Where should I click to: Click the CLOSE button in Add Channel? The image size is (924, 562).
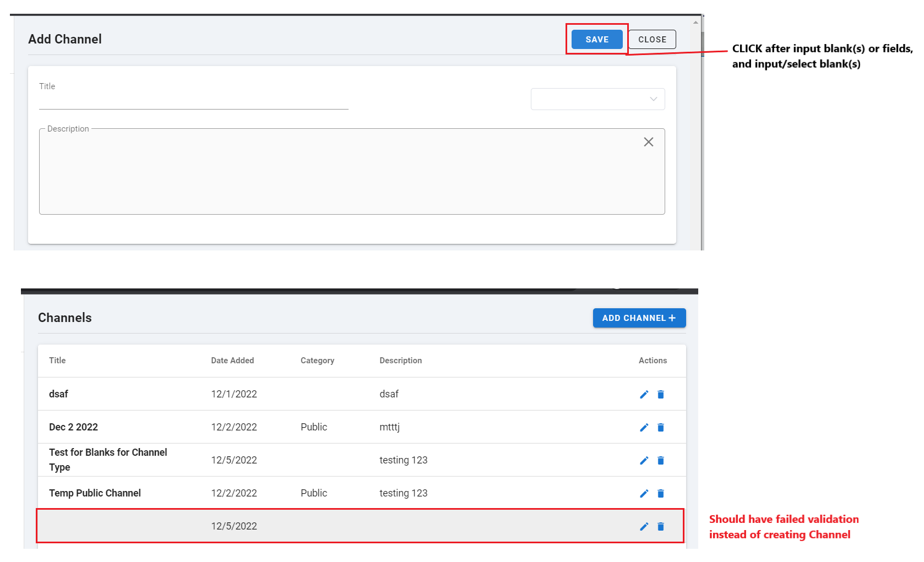(x=652, y=40)
